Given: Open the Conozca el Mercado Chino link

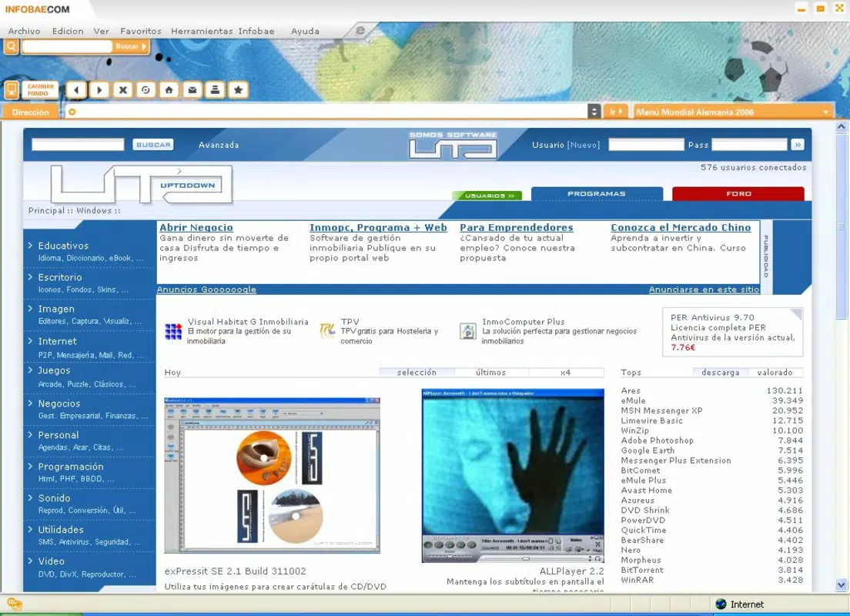Looking at the screenshot, I should [681, 228].
